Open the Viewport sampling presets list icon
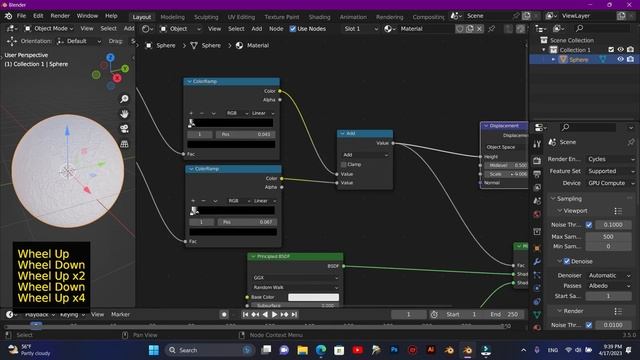Image resolution: width=640 pixels, height=360 pixels. pos(618,211)
